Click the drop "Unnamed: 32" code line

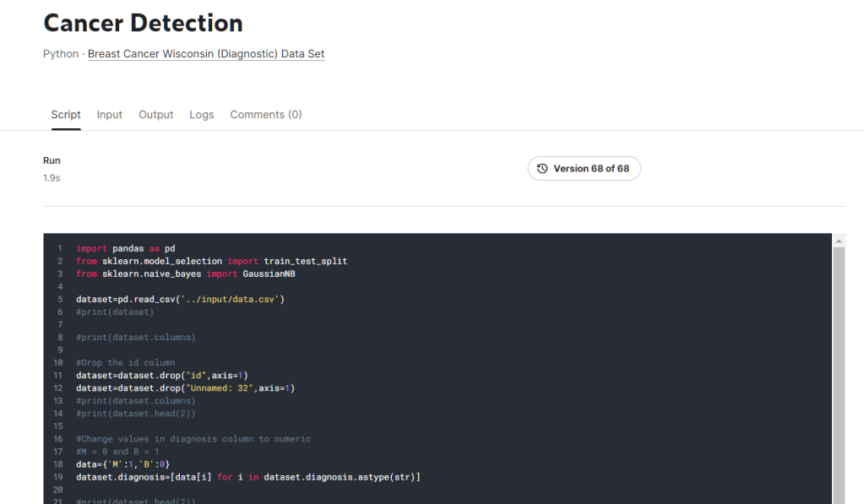click(185, 388)
